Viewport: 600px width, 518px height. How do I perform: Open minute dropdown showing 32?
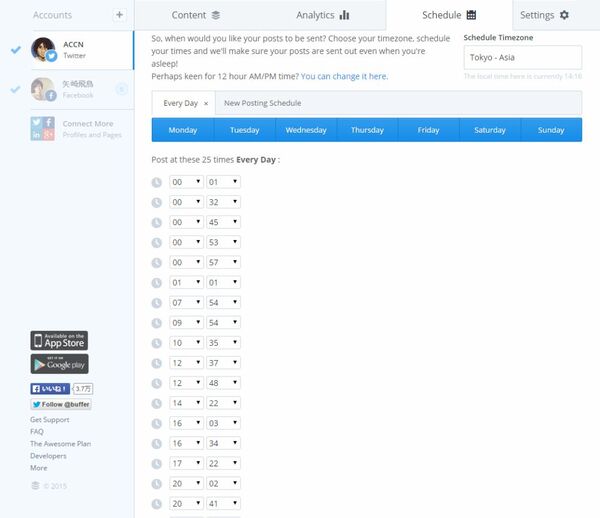coord(223,202)
